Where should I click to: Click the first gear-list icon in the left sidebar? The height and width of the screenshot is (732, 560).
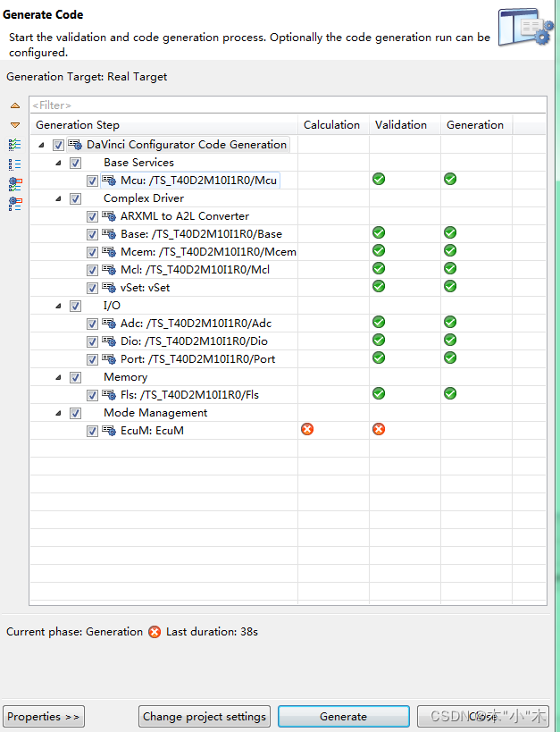(x=15, y=184)
